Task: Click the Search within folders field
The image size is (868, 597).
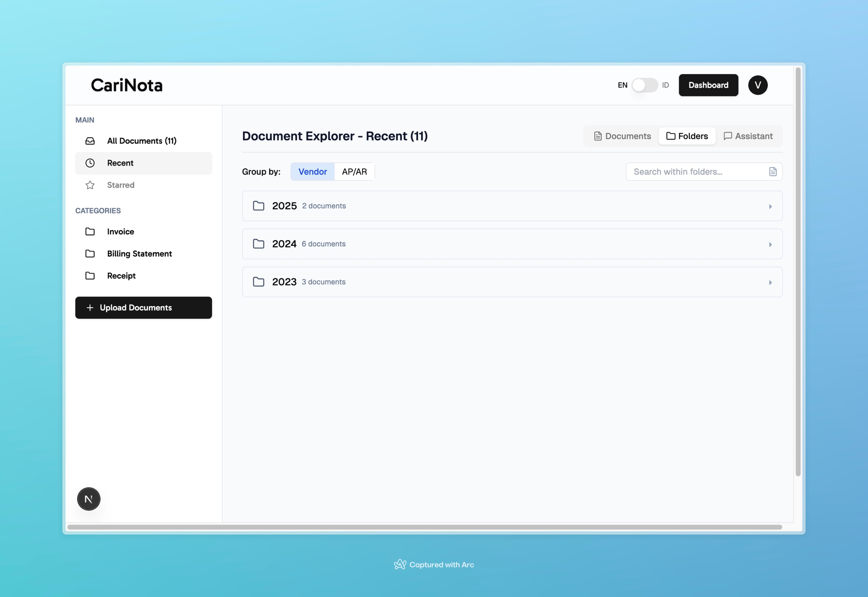Action: [x=704, y=172]
